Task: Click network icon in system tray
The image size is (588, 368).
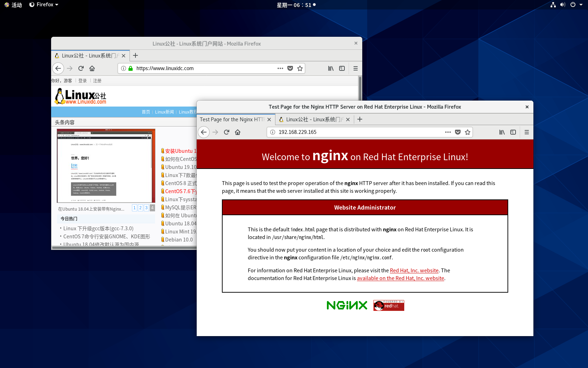Action: pyautogui.click(x=553, y=5)
